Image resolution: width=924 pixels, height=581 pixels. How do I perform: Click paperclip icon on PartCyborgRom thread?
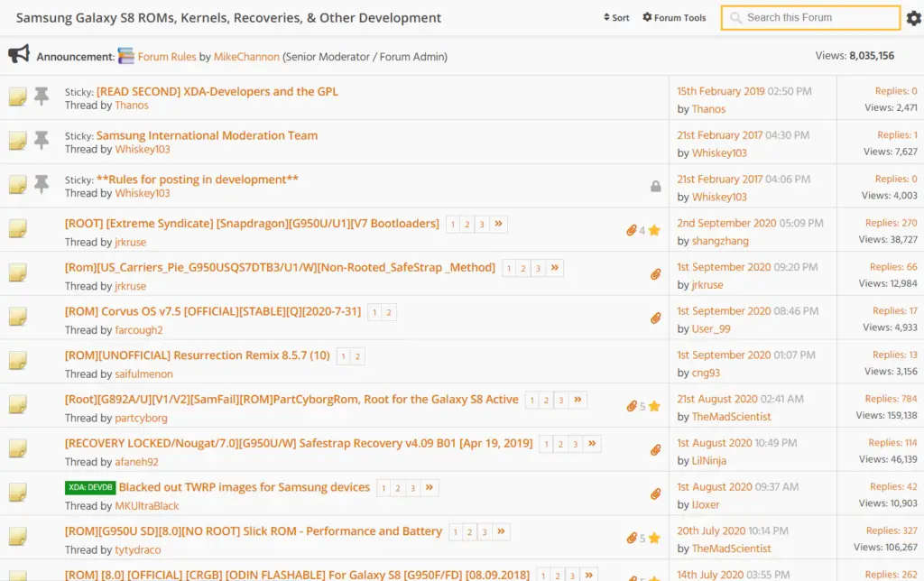(x=632, y=406)
